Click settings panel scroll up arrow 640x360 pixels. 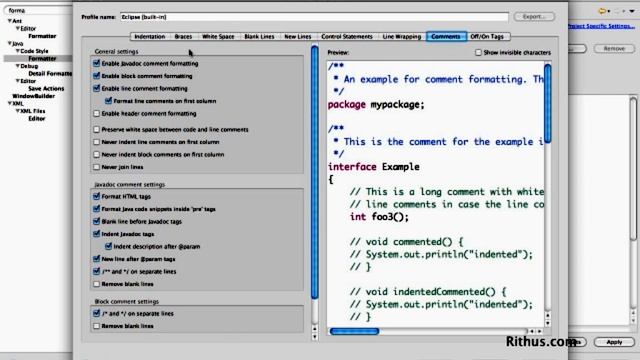coord(315,329)
